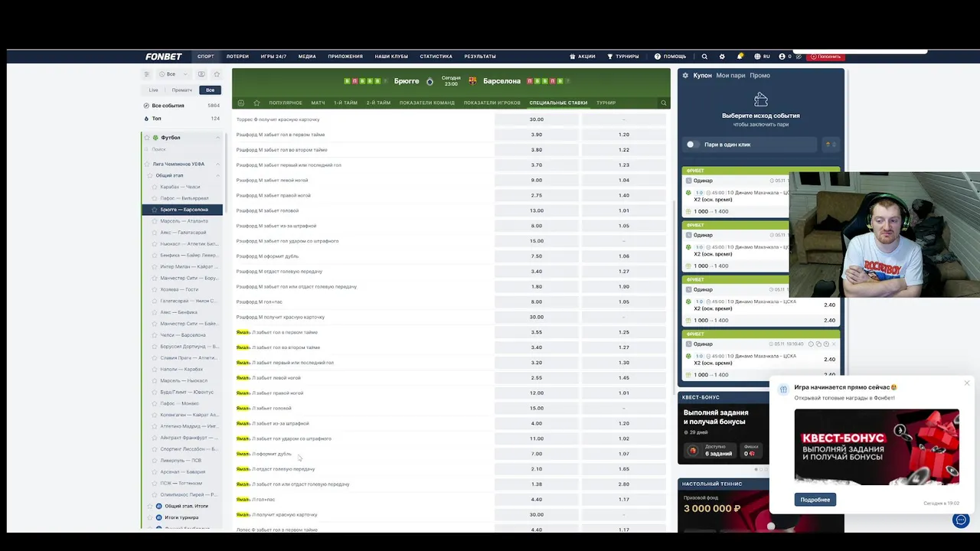This screenshot has height=551, width=980.
Task: Toggle 'Пари в один клик' switch
Action: (692, 145)
